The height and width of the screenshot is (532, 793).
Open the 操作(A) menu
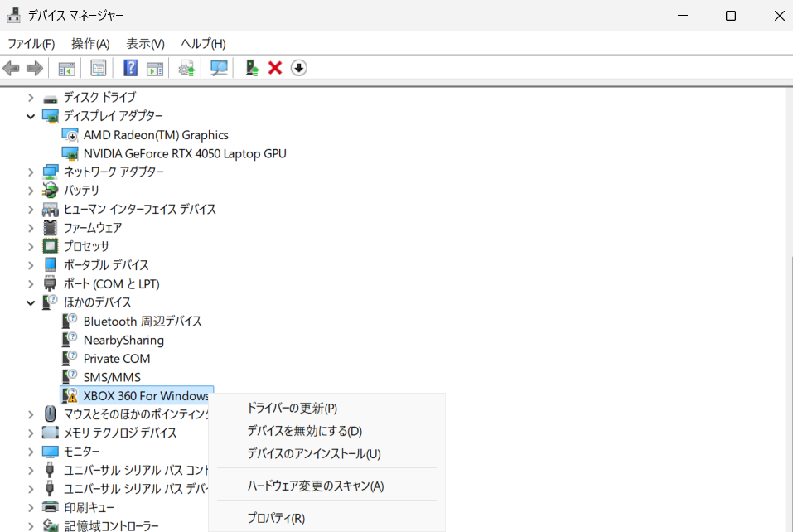pyautogui.click(x=90, y=43)
